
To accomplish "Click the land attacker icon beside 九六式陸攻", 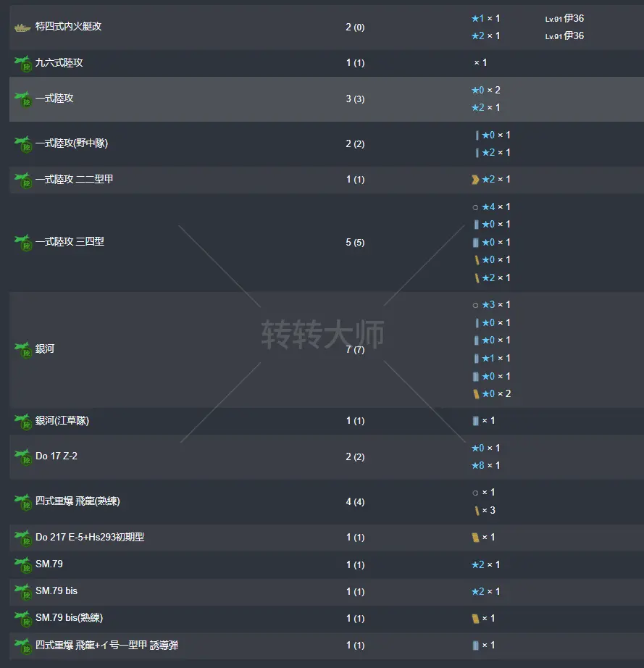I will (x=22, y=64).
